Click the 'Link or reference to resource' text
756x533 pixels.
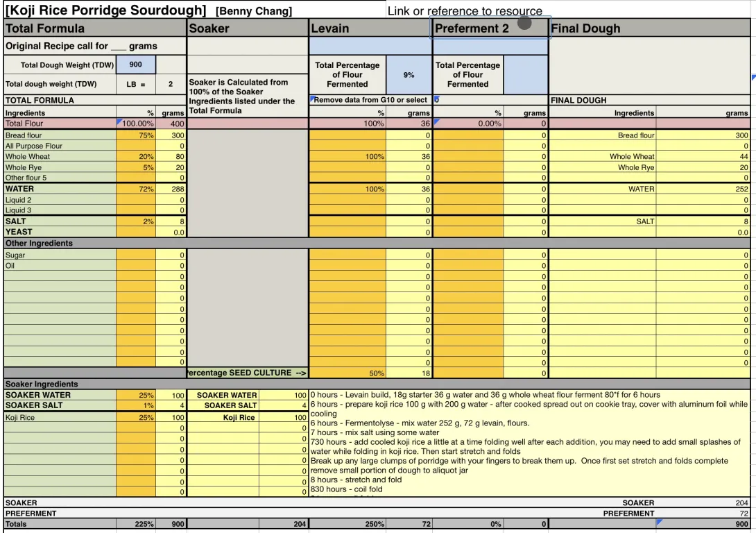click(x=465, y=11)
